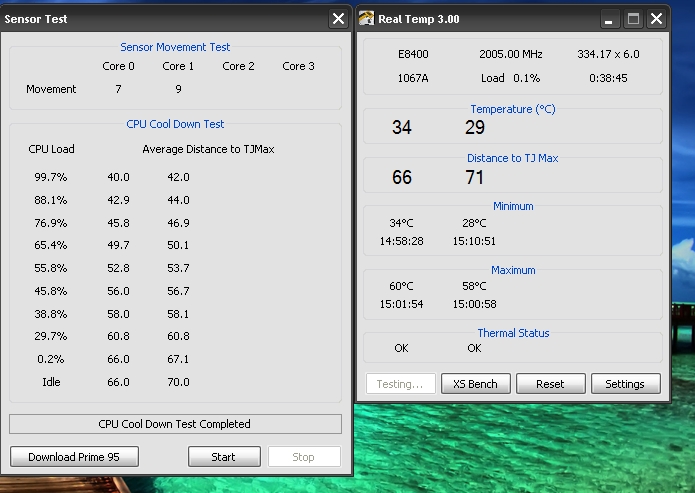Click the E8400 processor model text

[x=413, y=54]
